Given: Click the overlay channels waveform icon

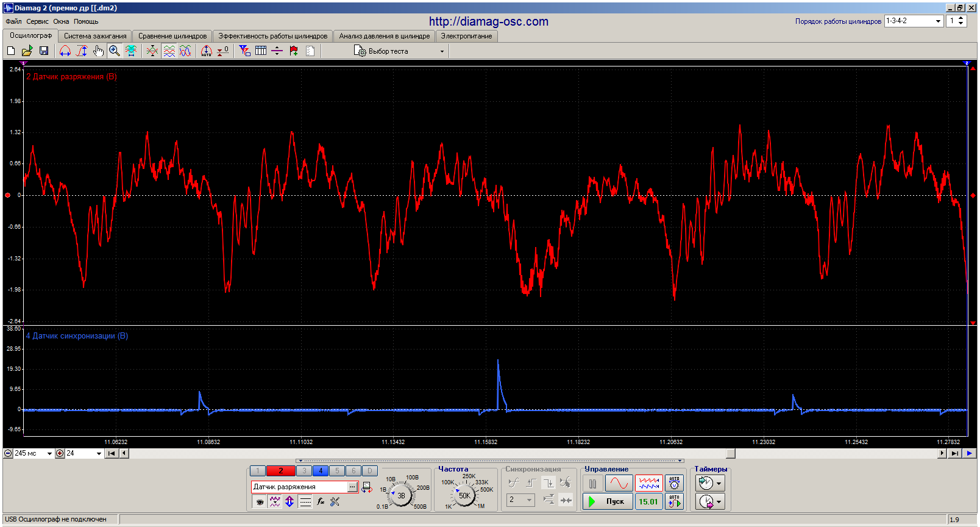Looking at the screenshot, I should pyautogui.click(x=152, y=51).
